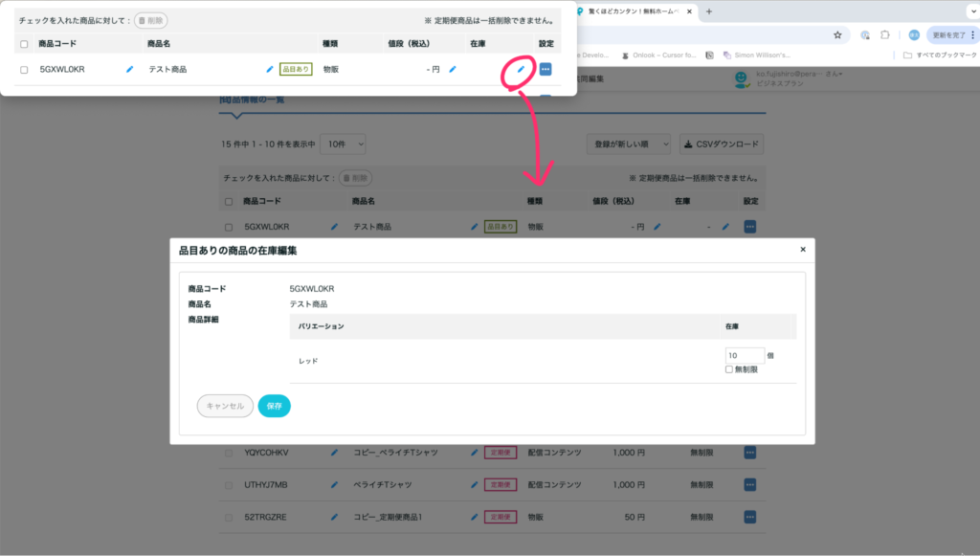This screenshot has height=556, width=980.
Task: Open the すべてのブックマーク bookmarks folder
Action: click(940, 56)
